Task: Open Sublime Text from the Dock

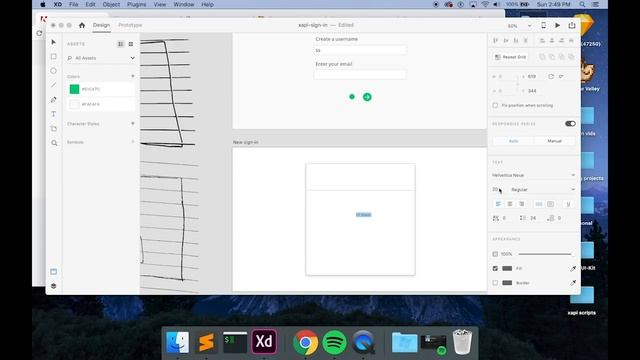Action: (x=206, y=342)
